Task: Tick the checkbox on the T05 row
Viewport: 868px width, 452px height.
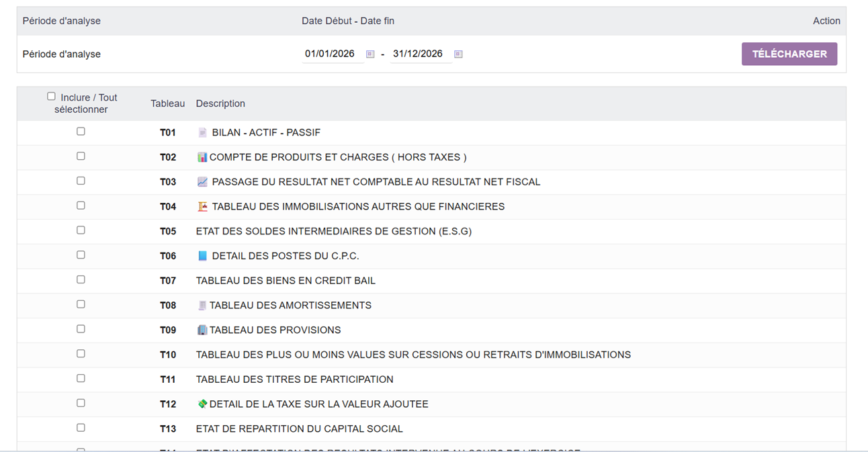Action: tap(81, 230)
